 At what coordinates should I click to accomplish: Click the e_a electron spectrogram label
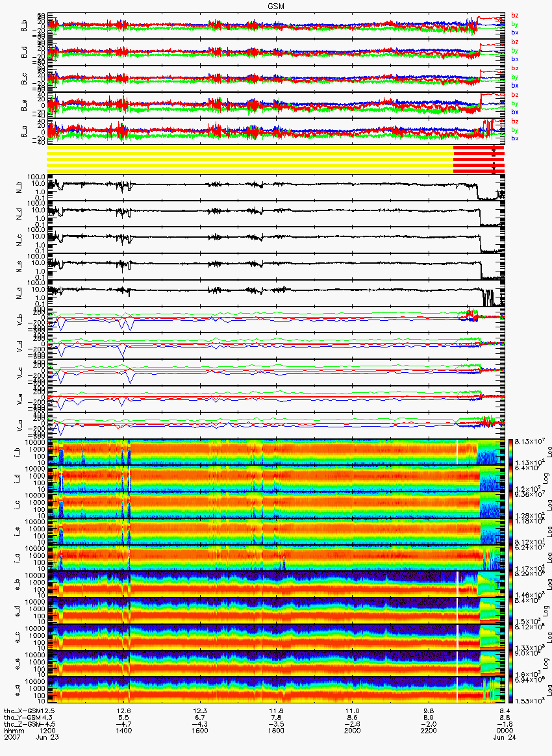tap(18, 691)
